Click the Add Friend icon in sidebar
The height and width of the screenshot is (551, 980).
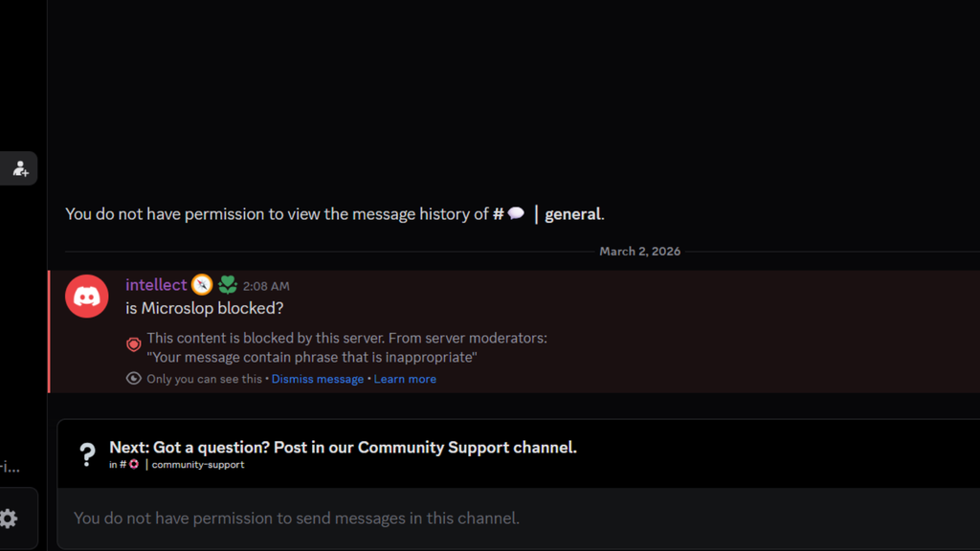pyautogui.click(x=20, y=169)
